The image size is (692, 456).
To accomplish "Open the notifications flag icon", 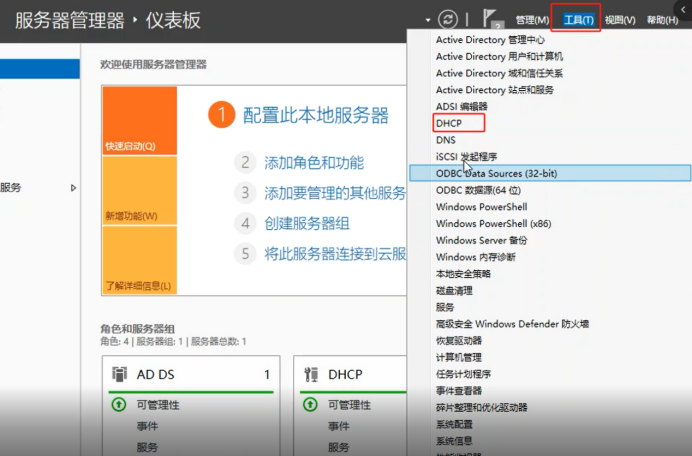I will [490, 18].
